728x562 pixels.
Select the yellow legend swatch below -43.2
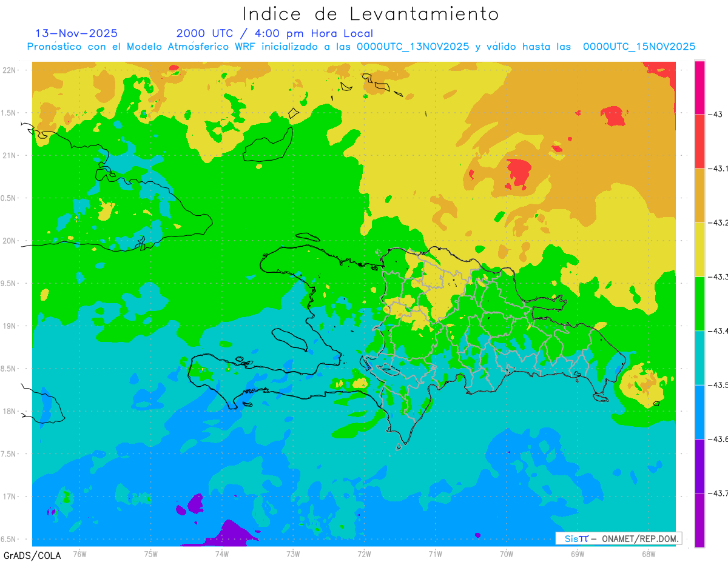click(699, 249)
